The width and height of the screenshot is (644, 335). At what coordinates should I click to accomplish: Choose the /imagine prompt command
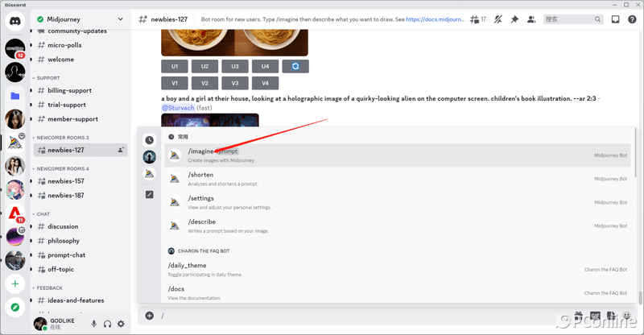[x=397, y=155]
